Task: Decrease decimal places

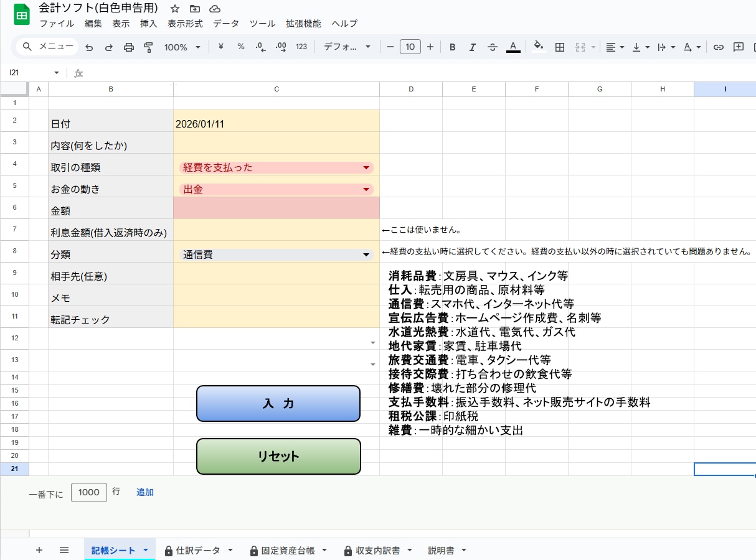Action: [261, 47]
